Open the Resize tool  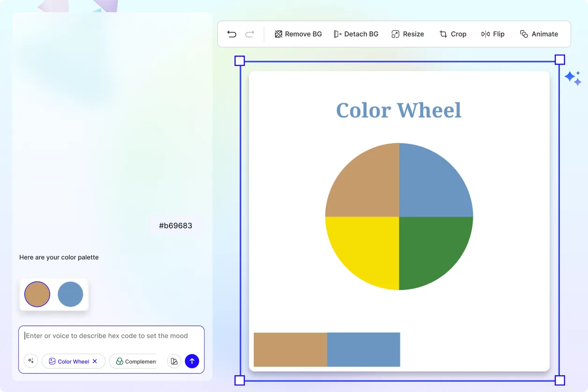coord(407,34)
